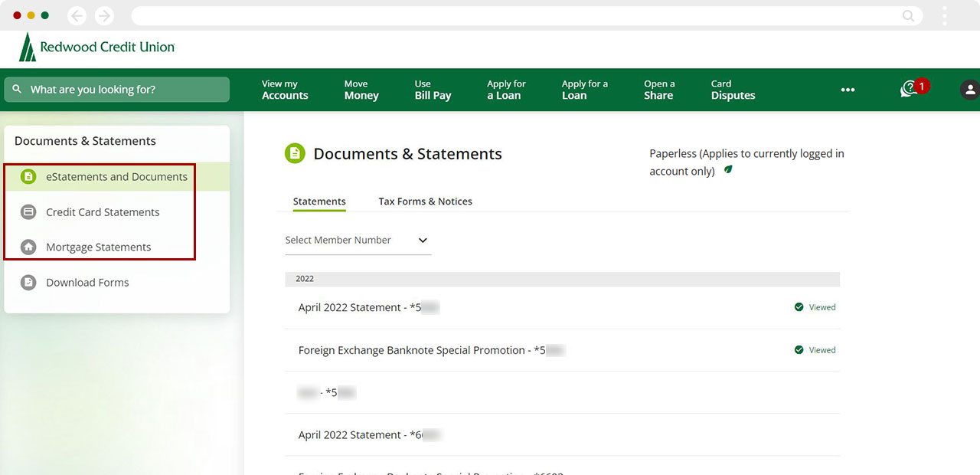Switch to Tax Forms & Notices tab

[425, 201]
